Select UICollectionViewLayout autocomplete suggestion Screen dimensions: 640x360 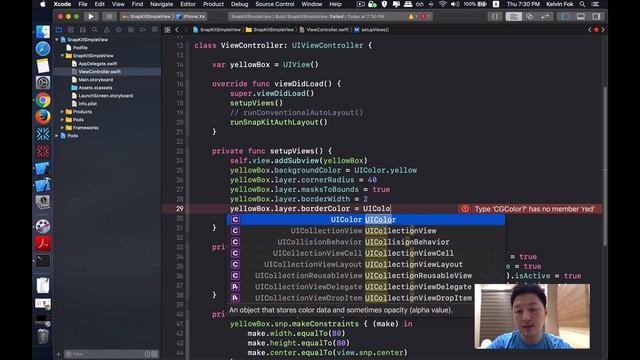pyautogui.click(x=366, y=264)
